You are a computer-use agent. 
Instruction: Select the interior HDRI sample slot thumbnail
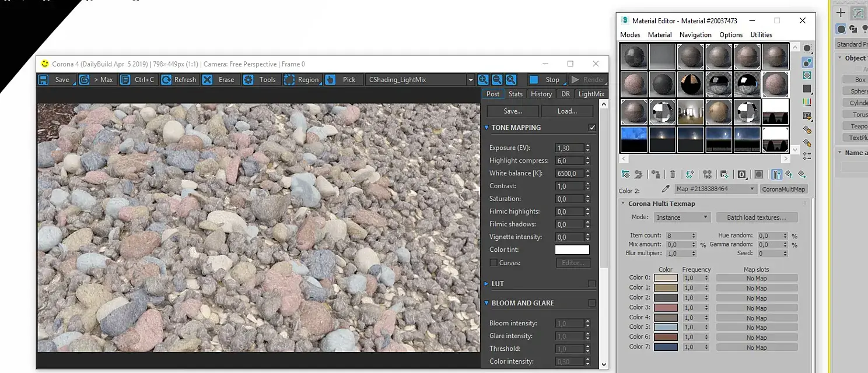point(691,111)
